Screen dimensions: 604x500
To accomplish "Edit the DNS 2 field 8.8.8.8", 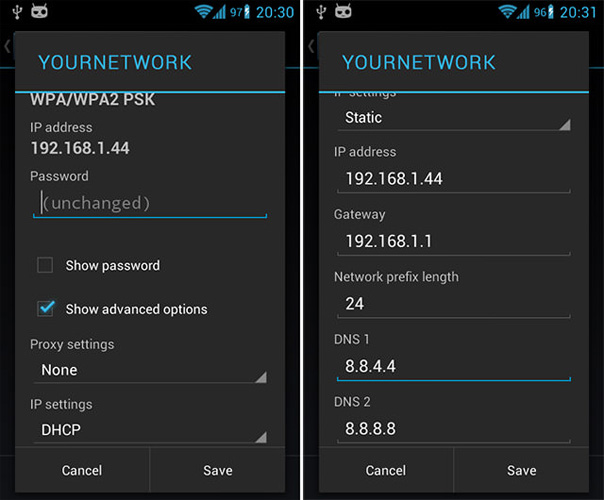I will pyautogui.click(x=454, y=429).
